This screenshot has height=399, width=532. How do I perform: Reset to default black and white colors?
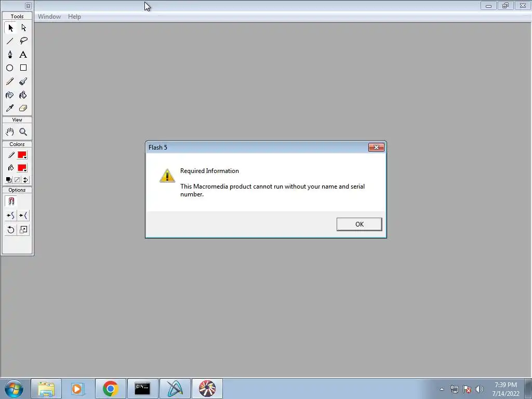click(9, 180)
